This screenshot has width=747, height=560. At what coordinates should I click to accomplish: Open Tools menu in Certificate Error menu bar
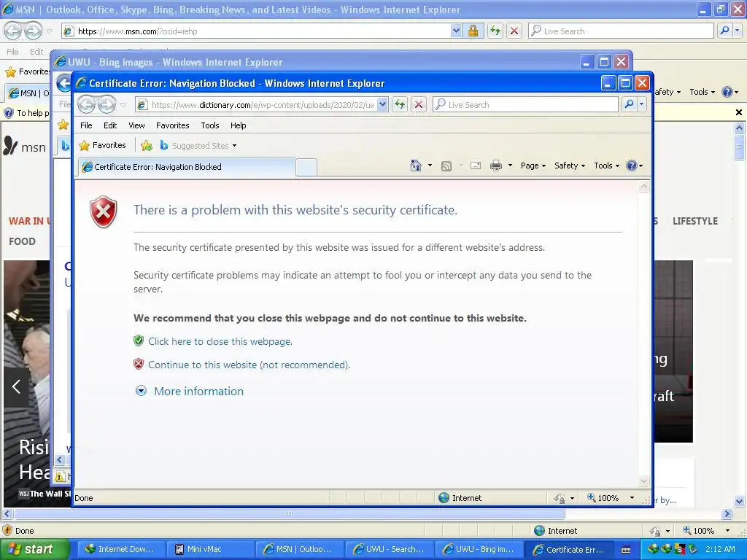(x=209, y=125)
